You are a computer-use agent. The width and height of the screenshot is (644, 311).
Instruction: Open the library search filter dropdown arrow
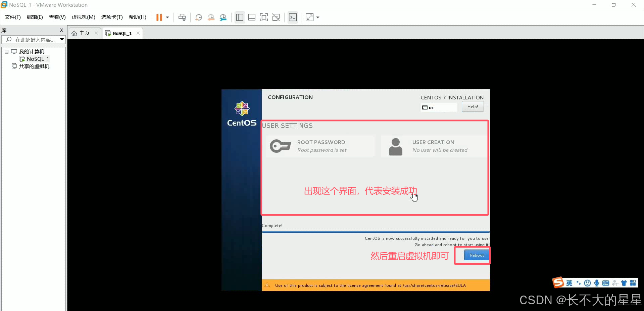tap(62, 40)
